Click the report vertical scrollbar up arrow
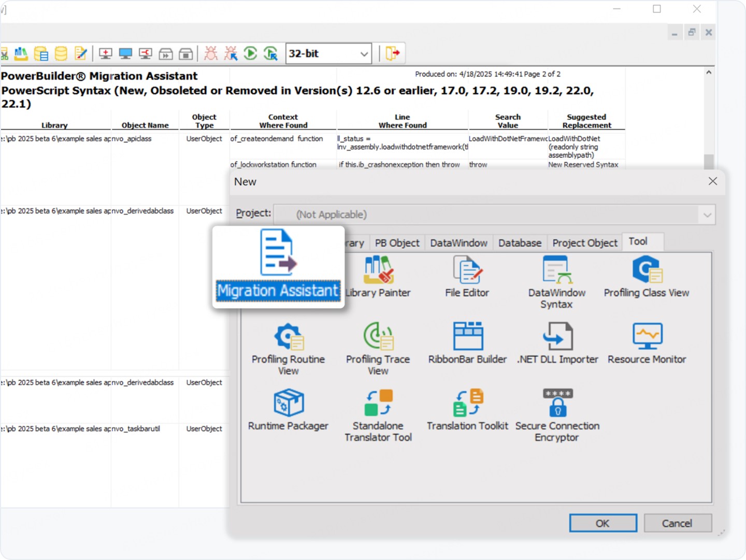 709,73
